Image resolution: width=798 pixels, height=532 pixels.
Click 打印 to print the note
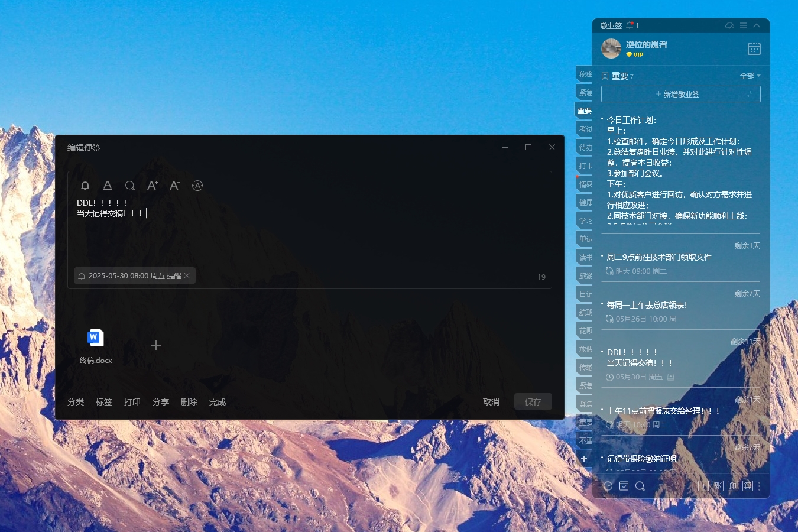point(132,402)
